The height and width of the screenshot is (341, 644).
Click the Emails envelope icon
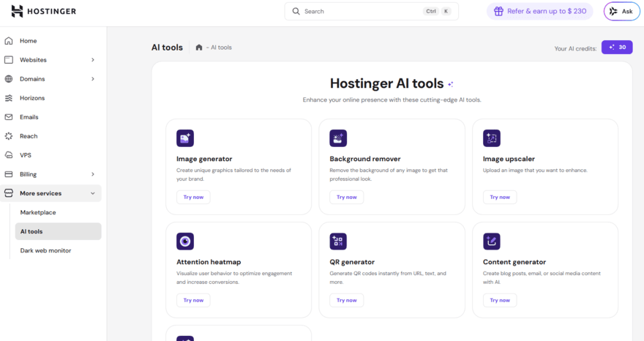9,117
